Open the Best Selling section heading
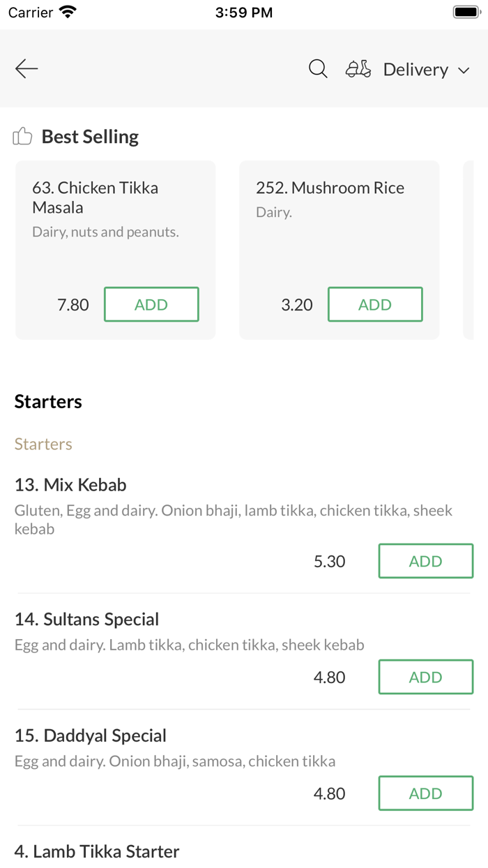This screenshot has width=488, height=868. click(x=89, y=136)
